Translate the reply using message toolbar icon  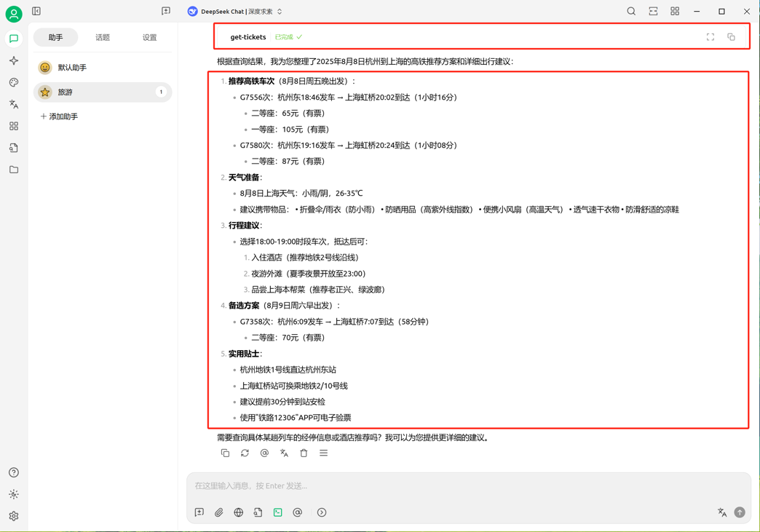pyautogui.click(x=284, y=453)
